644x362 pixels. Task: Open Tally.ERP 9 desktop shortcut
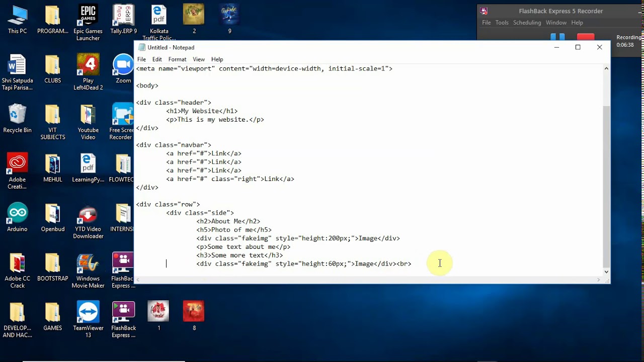(123, 20)
